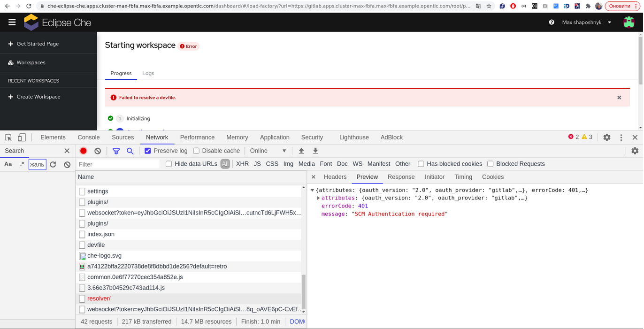The width and height of the screenshot is (644, 329).
Task: Select the che-logo.svg request row
Action: click(189, 256)
